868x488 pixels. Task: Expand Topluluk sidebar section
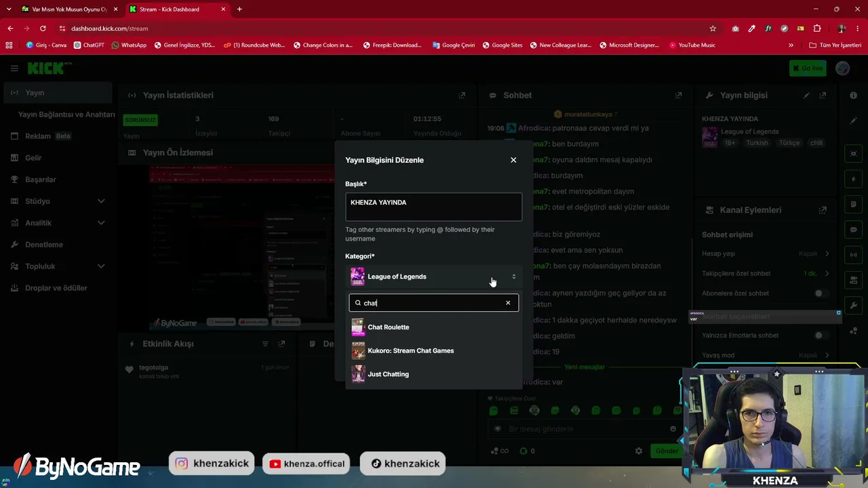click(57, 266)
